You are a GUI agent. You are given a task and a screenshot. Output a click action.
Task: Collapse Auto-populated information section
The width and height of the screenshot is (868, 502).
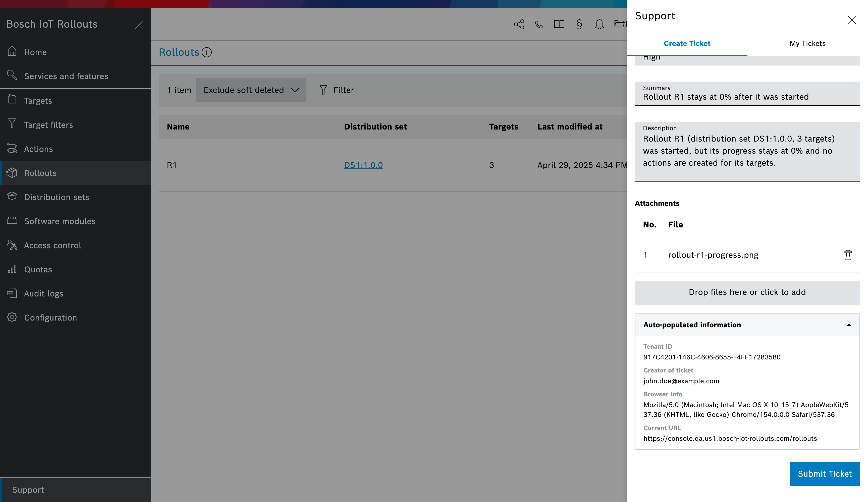tap(747, 325)
